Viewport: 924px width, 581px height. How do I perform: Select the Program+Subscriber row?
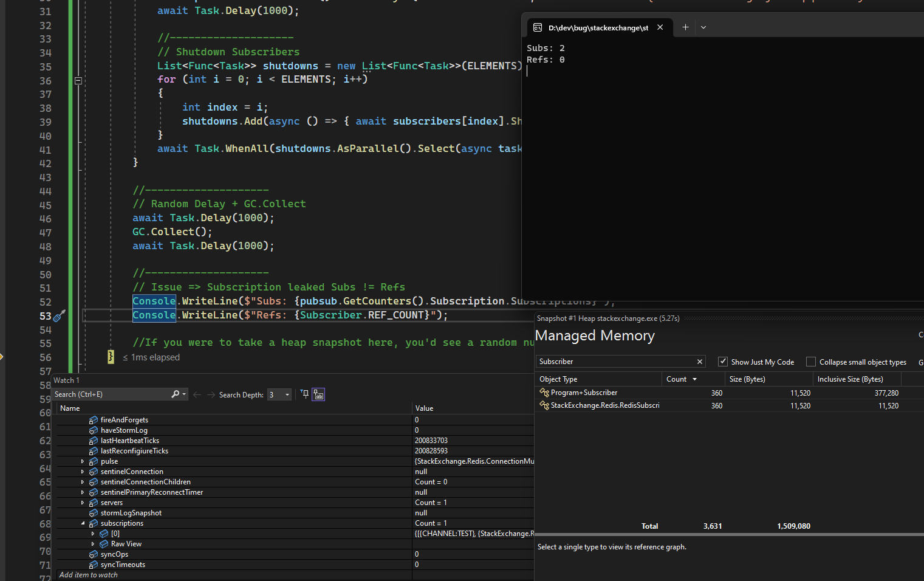[x=729, y=393]
